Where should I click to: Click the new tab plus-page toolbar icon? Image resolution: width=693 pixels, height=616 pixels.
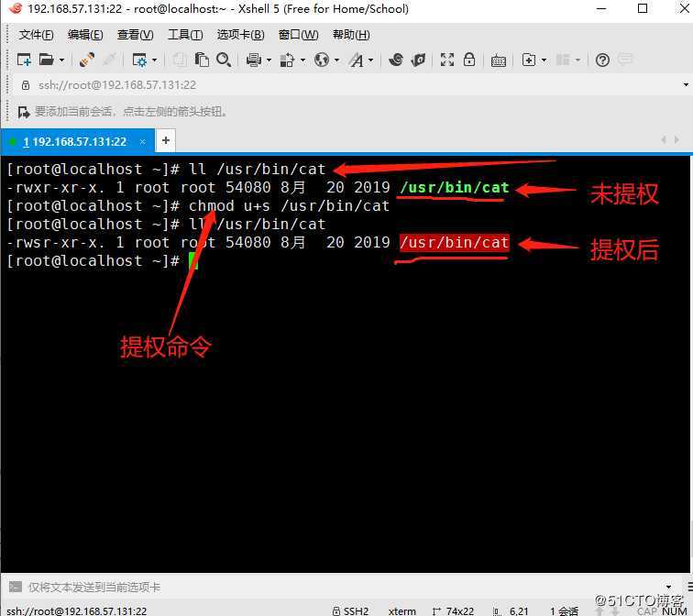[529, 60]
